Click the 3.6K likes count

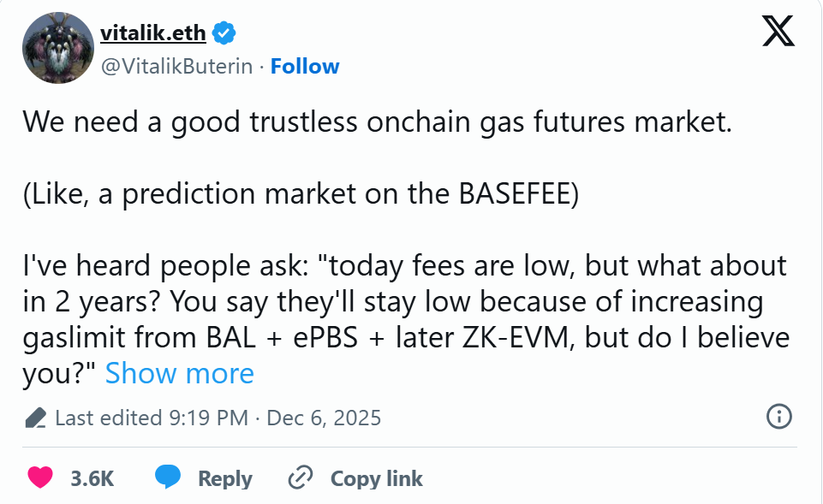(x=92, y=478)
